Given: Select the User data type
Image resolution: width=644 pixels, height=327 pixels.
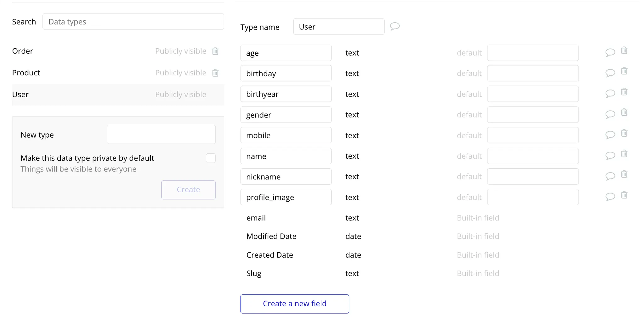Looking at the screenshot, I should 20,95.
